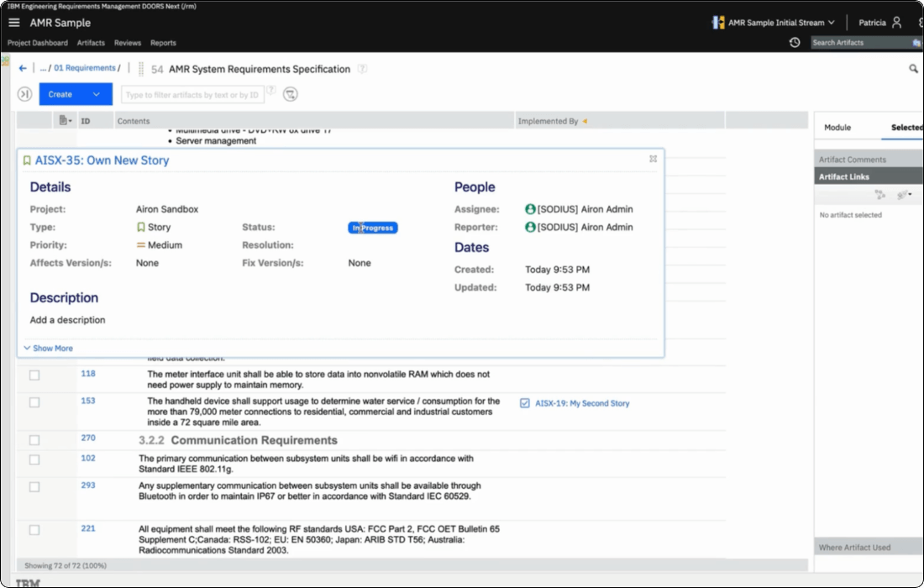Click Add a description text
This screenshot has height=588, width=924.
[68, 320]
